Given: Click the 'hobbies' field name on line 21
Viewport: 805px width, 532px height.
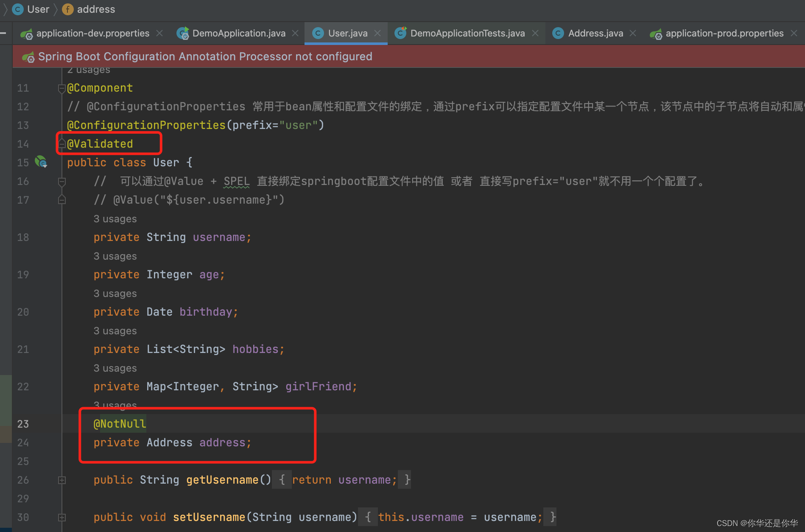Looking at the screenshot, I should click(255, 349).
